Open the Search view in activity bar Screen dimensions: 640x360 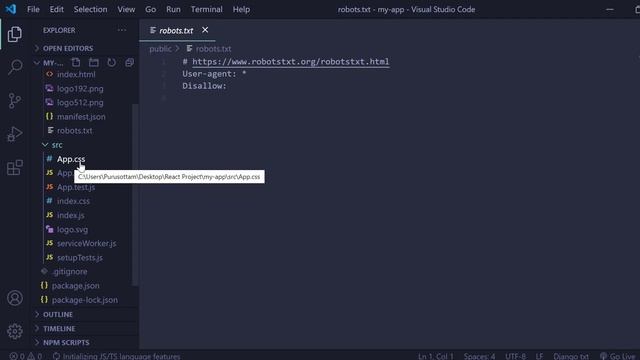point(15,67)
